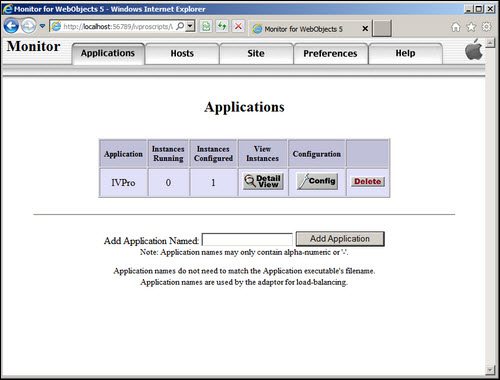The image size is (500, 380).
Task: Delete the IVPro application
Action: point(368,181)
